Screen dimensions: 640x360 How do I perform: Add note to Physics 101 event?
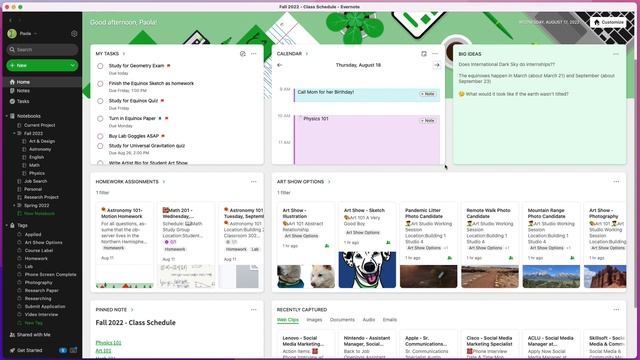pyautogui.click(x=427, y=121)
